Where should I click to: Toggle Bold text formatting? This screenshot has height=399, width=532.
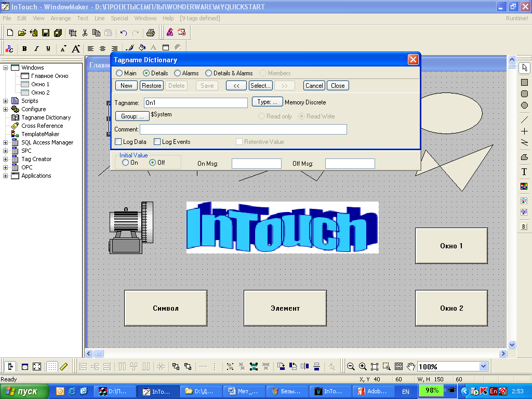24,48
